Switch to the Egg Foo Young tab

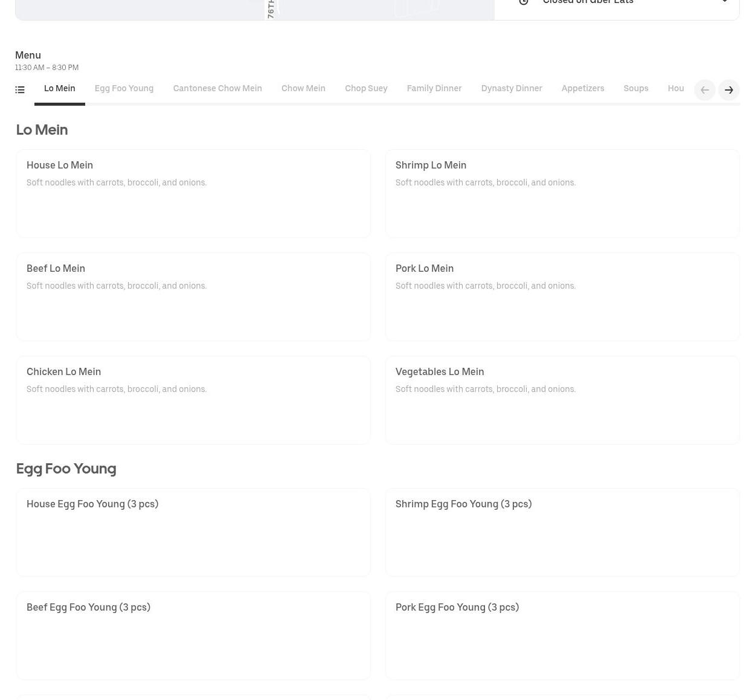tap(124, 89)
